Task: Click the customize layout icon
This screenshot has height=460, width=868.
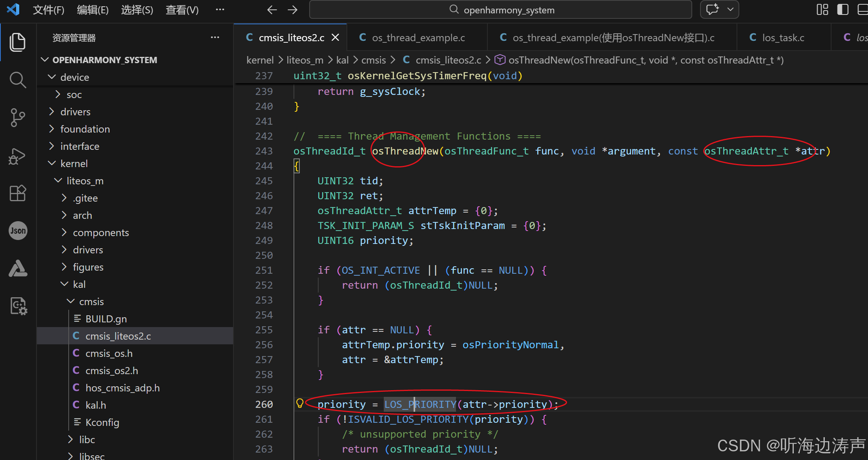Action: (x=822, y=9)
